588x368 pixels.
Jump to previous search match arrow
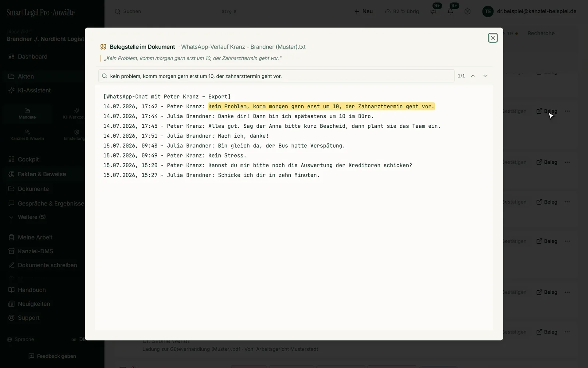(473, 76)
